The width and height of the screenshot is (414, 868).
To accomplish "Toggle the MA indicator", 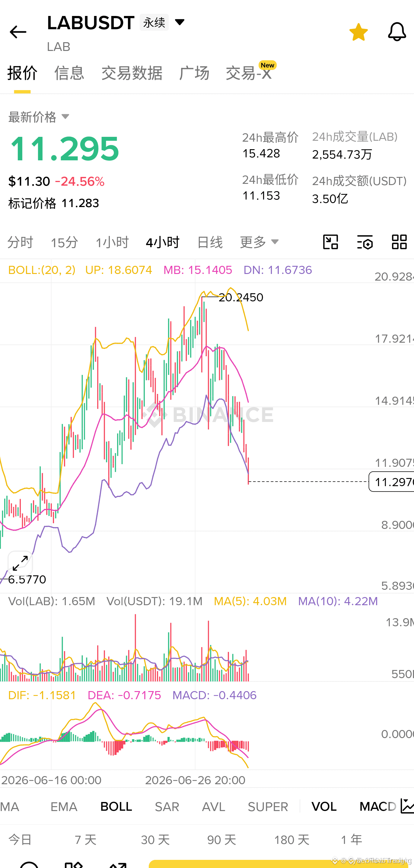I will [9, 807].
